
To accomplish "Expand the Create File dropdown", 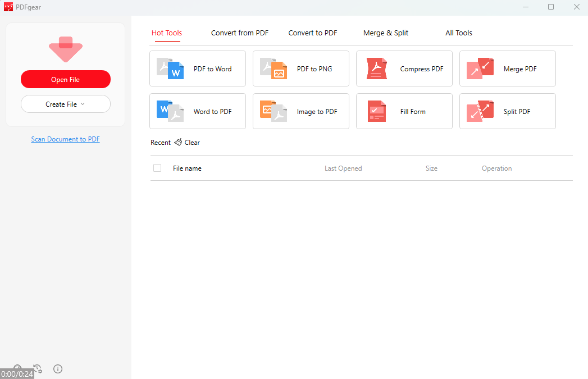I will pyautogui.click(x=65, y=104).
